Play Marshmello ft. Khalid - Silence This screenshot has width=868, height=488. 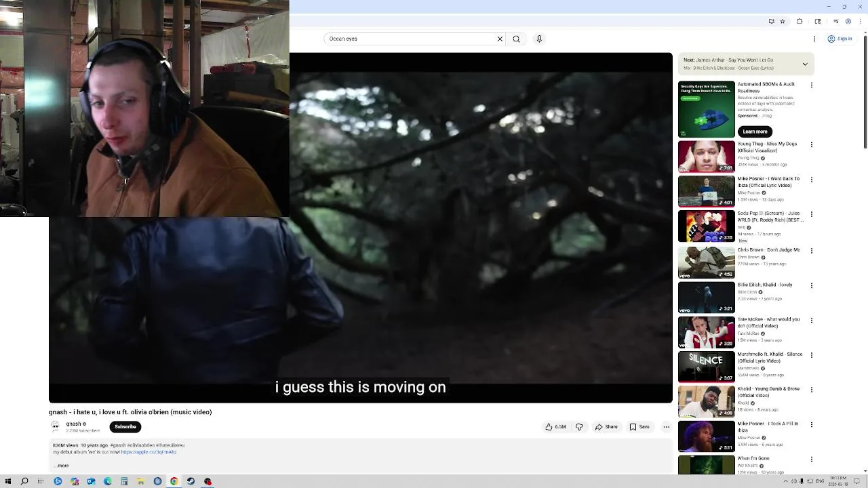(x=707, y=367)
